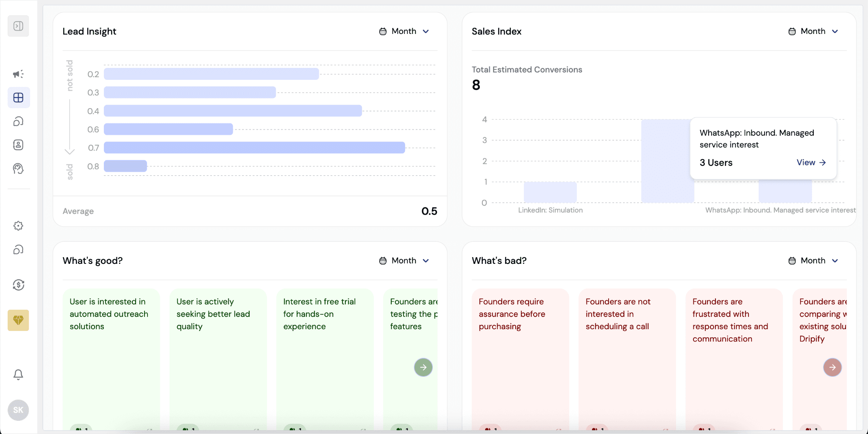The height and width of the screenshot is (434, 868).
Task: Open the Month dropdown on What's good panel
Action: tap(404, 260)
